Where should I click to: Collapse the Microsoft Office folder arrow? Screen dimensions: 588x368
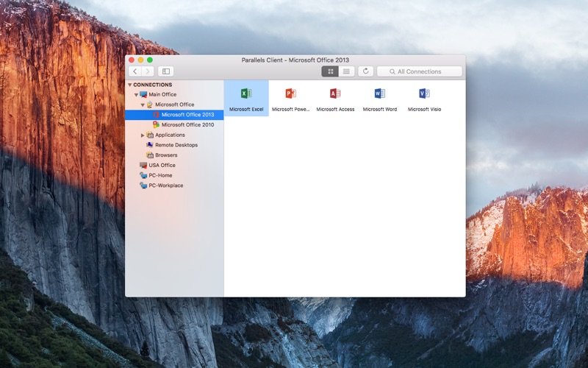tap(143, 105)
